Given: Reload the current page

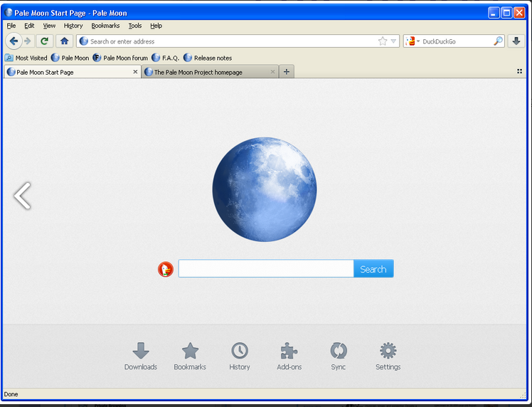Looking at the screenshot, I should 44,41.
